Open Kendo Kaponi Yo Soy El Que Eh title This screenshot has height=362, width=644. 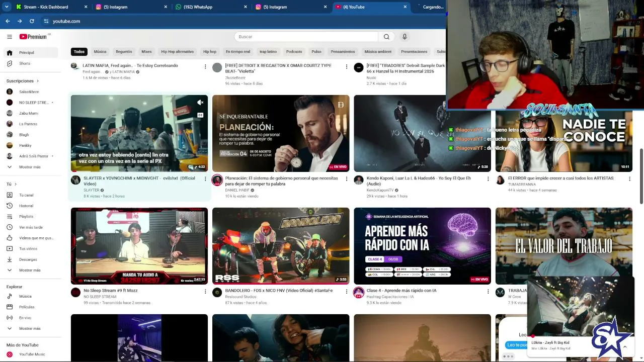419,181
